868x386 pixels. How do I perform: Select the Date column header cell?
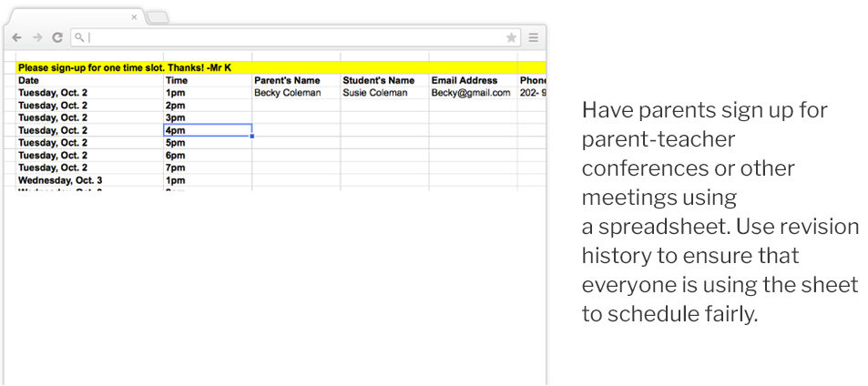[x=89, y=80]
